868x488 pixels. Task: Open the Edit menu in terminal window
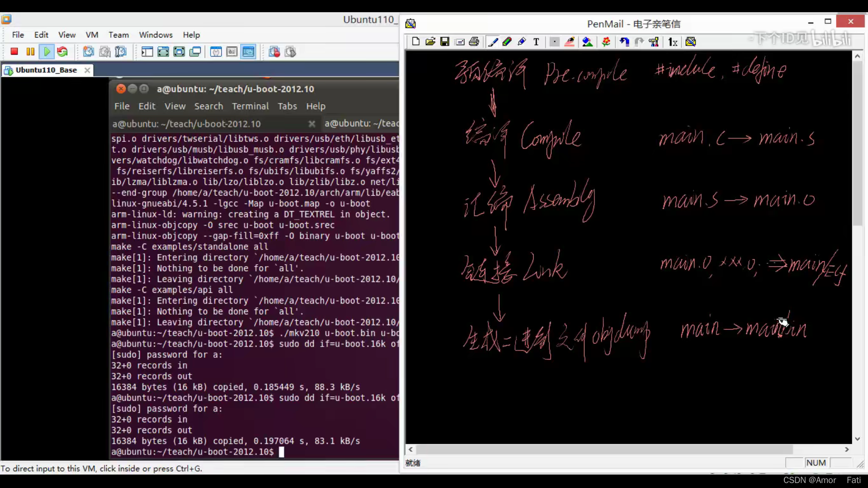[146, 106]
